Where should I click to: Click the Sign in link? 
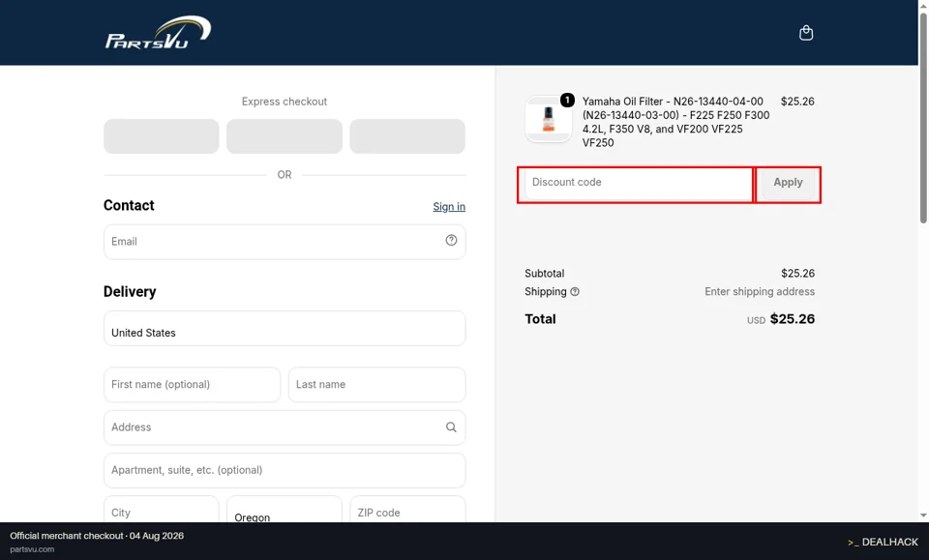click(448, 207)
